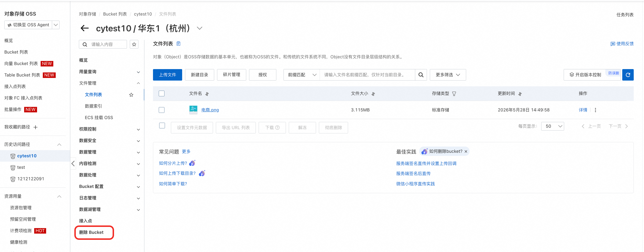Expand the region chevron beside 华东1（杭州）
This screenshot has height=252, width=644.
pyautogui.click(x=200, y=28)
